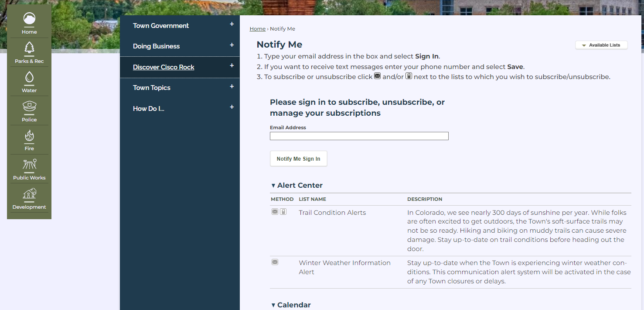Open the Trail Condition Alerts list link

(x=332, y=213)
